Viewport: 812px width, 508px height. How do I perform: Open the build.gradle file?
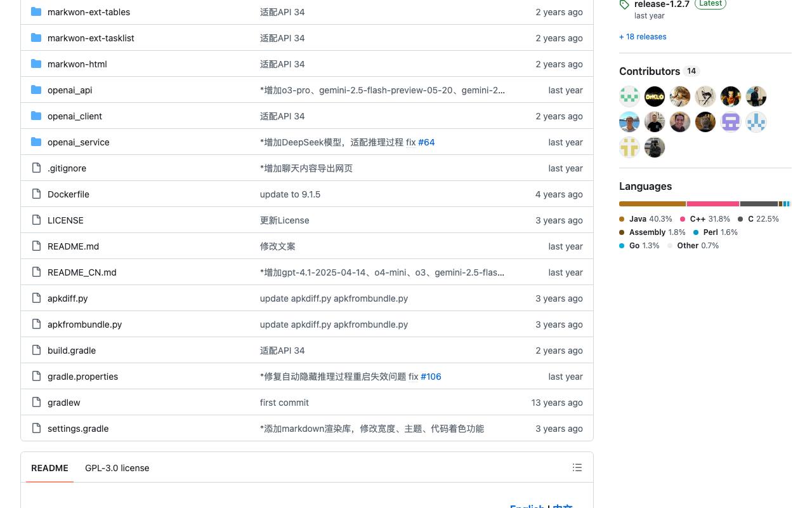click(x=72, y=351)
